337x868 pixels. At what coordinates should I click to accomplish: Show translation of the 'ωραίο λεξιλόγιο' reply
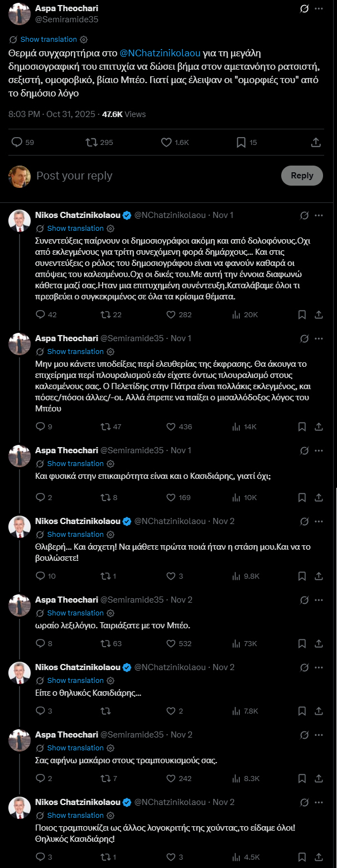[75, 613]
